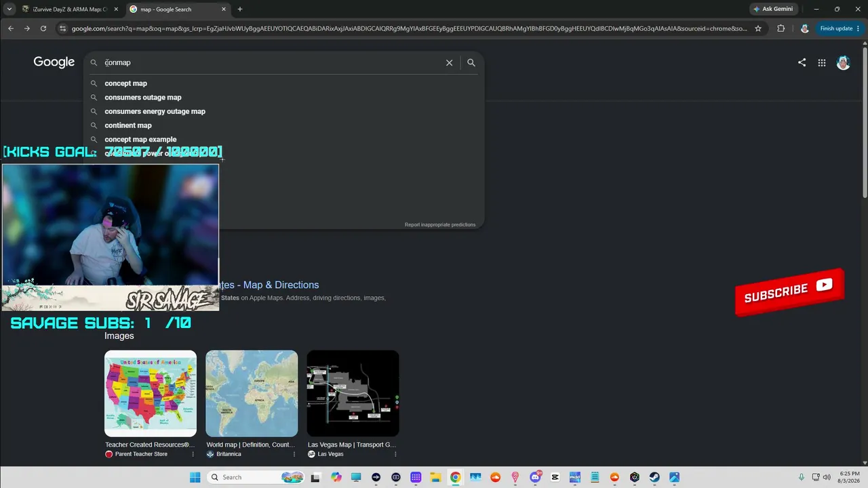Click the Windows taskbar Search box

pos(256,477)
